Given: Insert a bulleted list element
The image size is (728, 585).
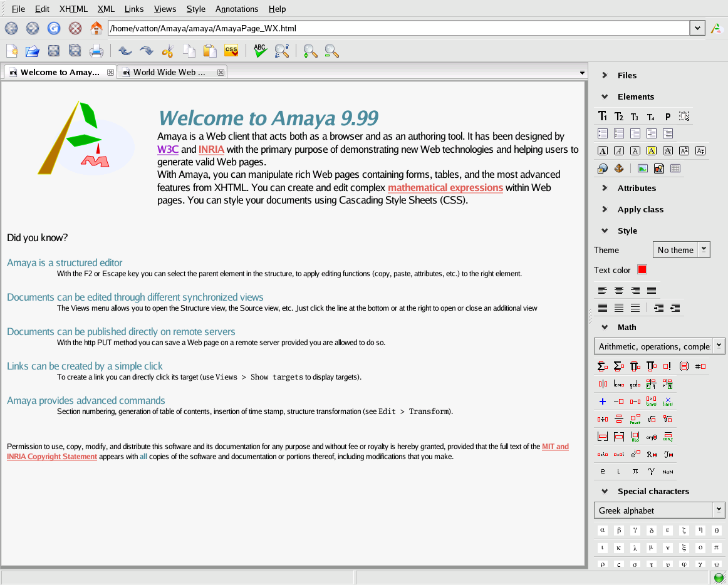Looking at the screenshot, I should tap(602, 133).
